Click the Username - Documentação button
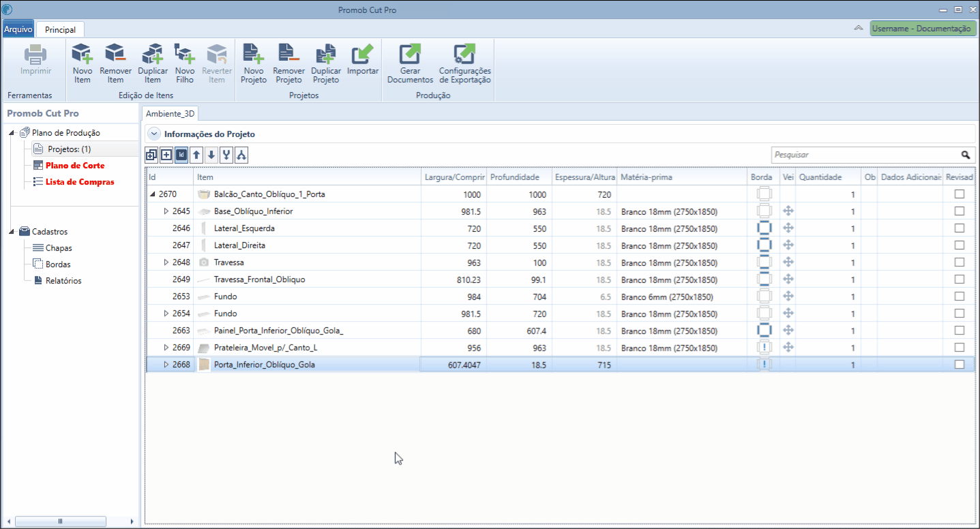 coord(923,29)
